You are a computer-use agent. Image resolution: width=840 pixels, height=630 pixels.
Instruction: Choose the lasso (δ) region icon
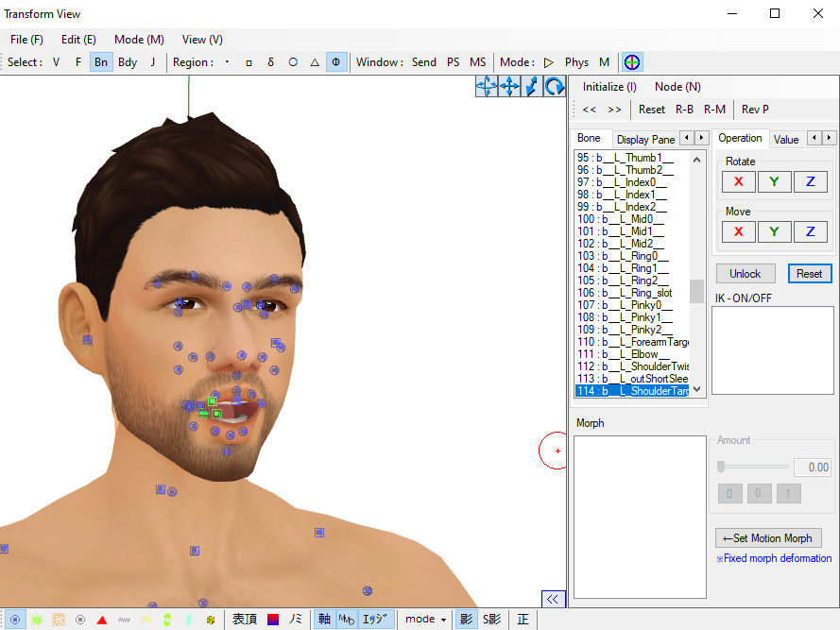270,62
